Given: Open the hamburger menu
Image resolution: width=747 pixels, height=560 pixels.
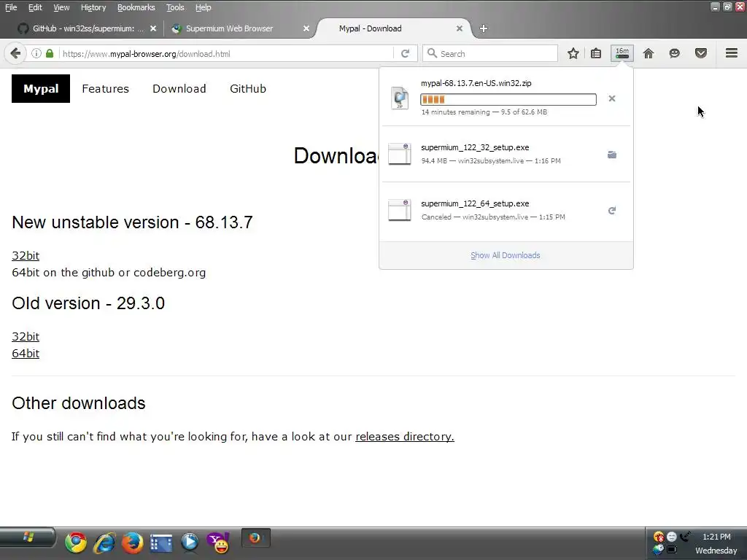Looking at the screenshot, I should click(x=731, y=52).
